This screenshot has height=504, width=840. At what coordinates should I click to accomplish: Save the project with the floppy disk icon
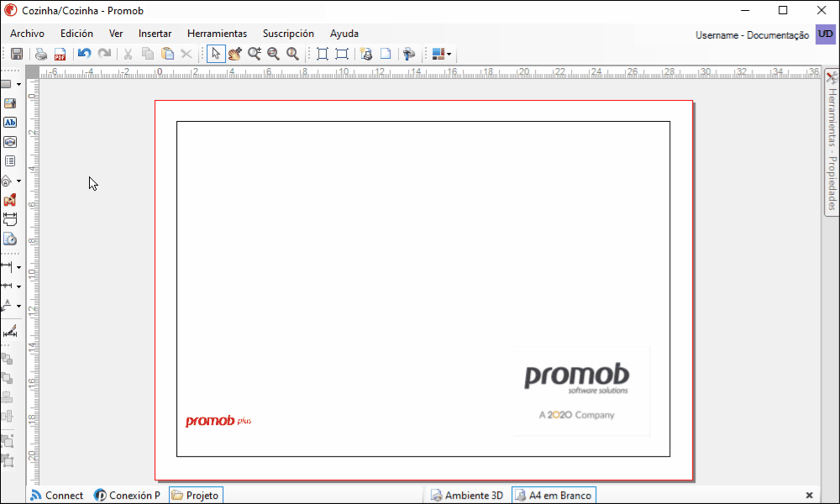pyautogui.click(x=17, y=54)
